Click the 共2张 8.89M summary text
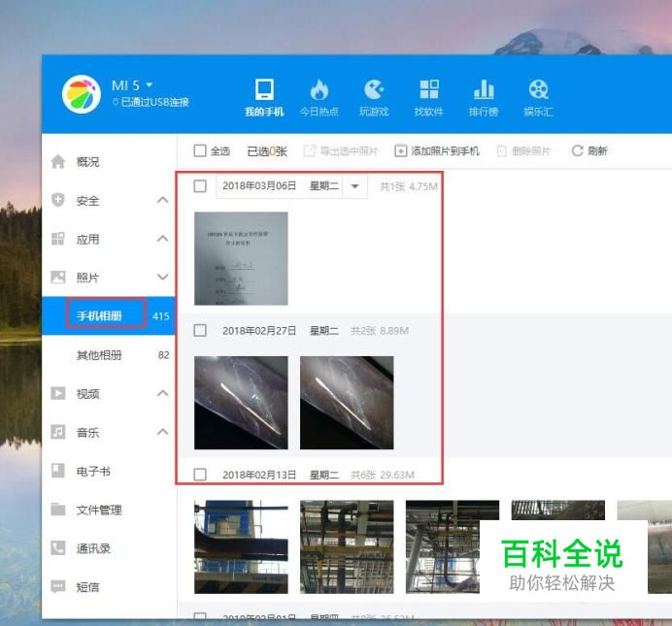The image size is (672, 626). tap(380, 331)
